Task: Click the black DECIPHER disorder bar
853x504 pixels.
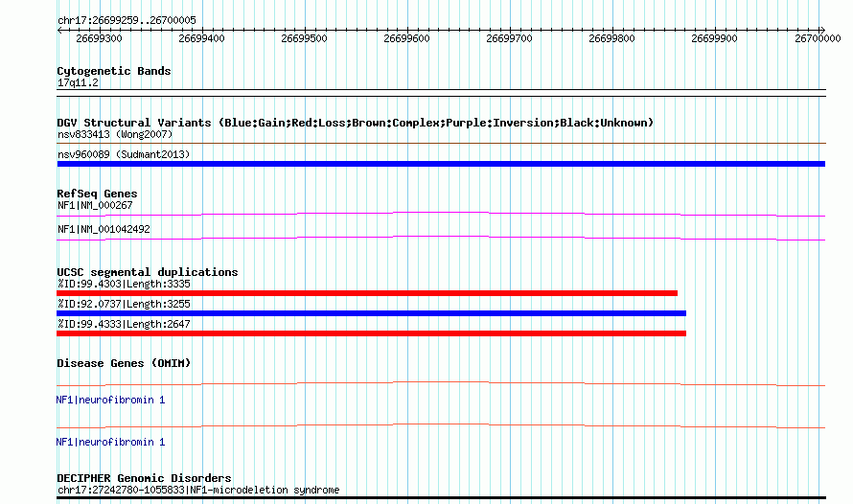Action: tap(441, 497)
